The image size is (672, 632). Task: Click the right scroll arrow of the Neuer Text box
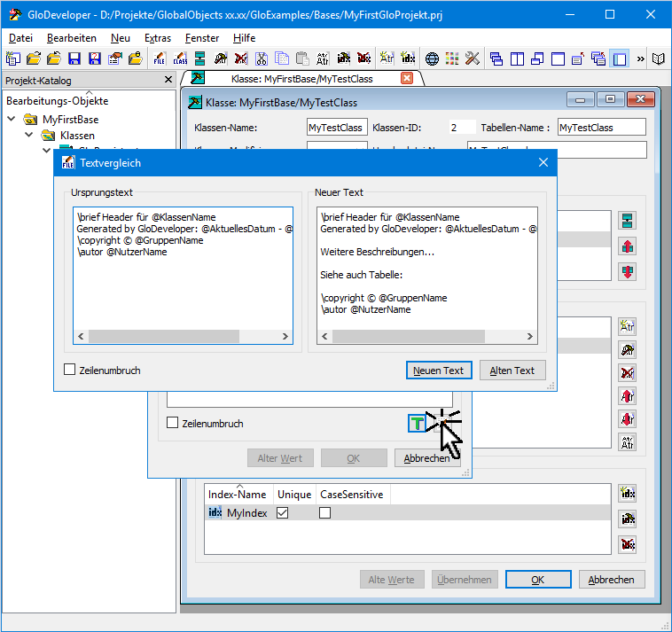click(530, 336)
